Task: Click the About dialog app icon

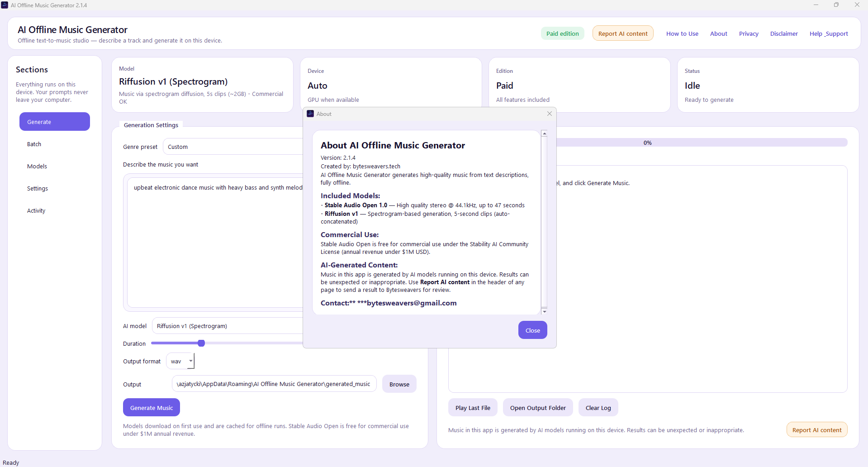Action: (310, 114)
